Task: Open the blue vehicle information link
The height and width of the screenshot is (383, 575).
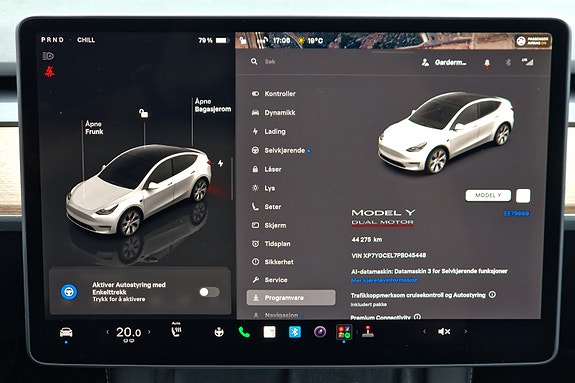Action: pyautogui.click(x=385, y=280)
